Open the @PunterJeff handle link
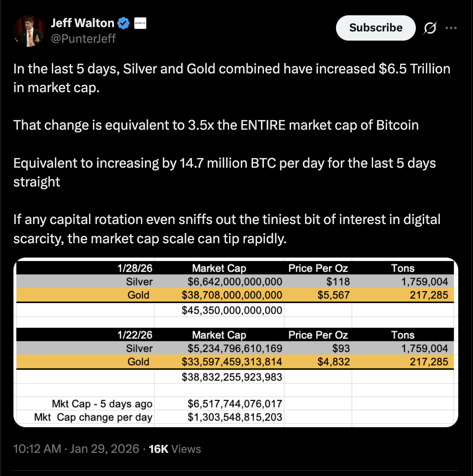The image size is (473, 476). pos(83,38)
